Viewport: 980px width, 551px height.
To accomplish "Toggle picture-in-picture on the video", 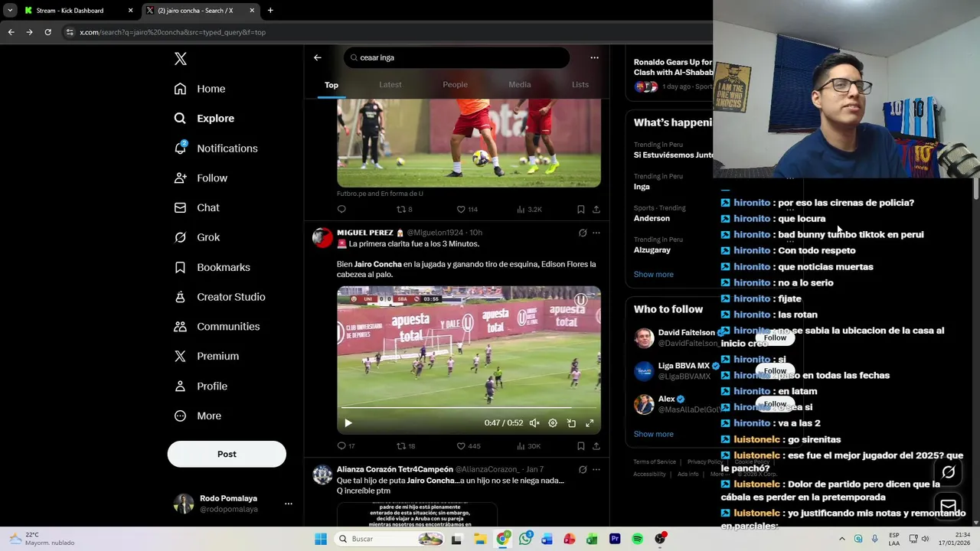I will (x=571, y=423).
